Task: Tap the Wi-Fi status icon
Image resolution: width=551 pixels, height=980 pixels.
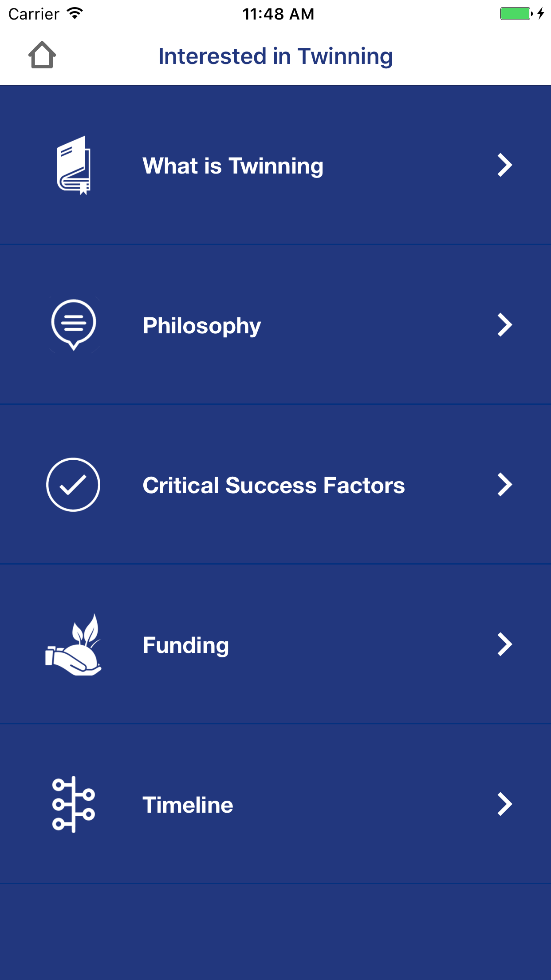Action: coord(75,14)
